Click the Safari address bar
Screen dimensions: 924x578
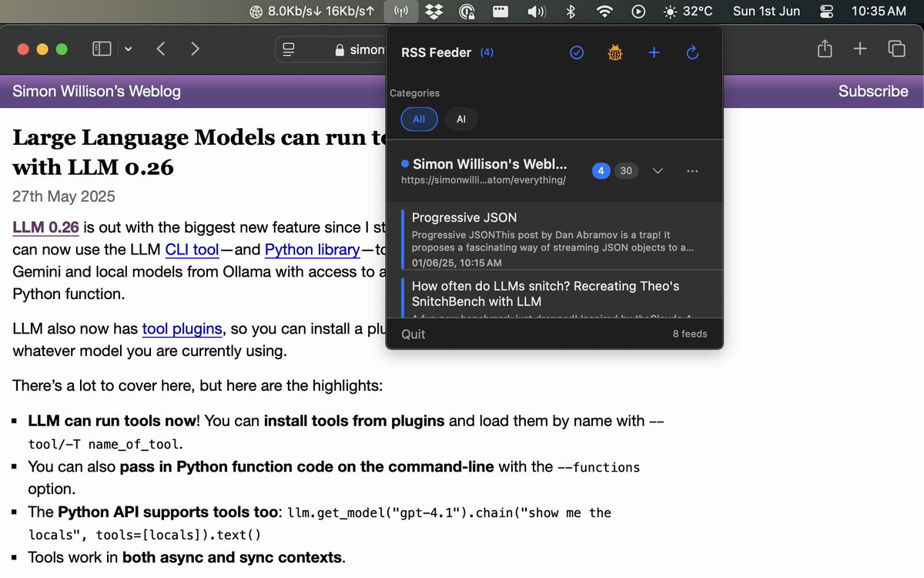coord(331,49)
